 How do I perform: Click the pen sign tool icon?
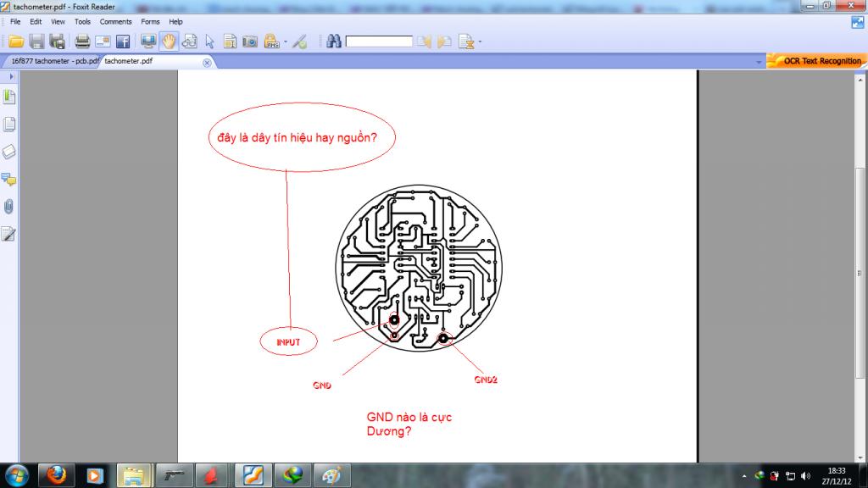pyautogui.click(x=299, y=42)
